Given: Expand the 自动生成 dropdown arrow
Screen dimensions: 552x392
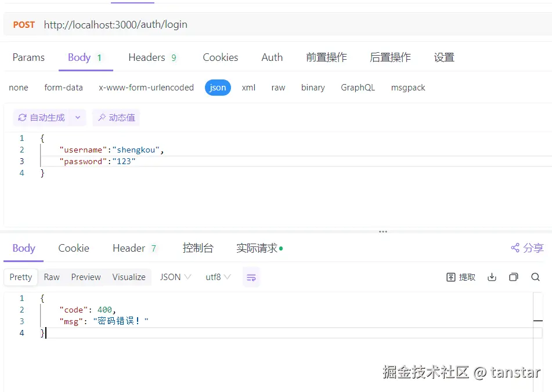Looking at the screenshot, I should [x=78, y=117].
